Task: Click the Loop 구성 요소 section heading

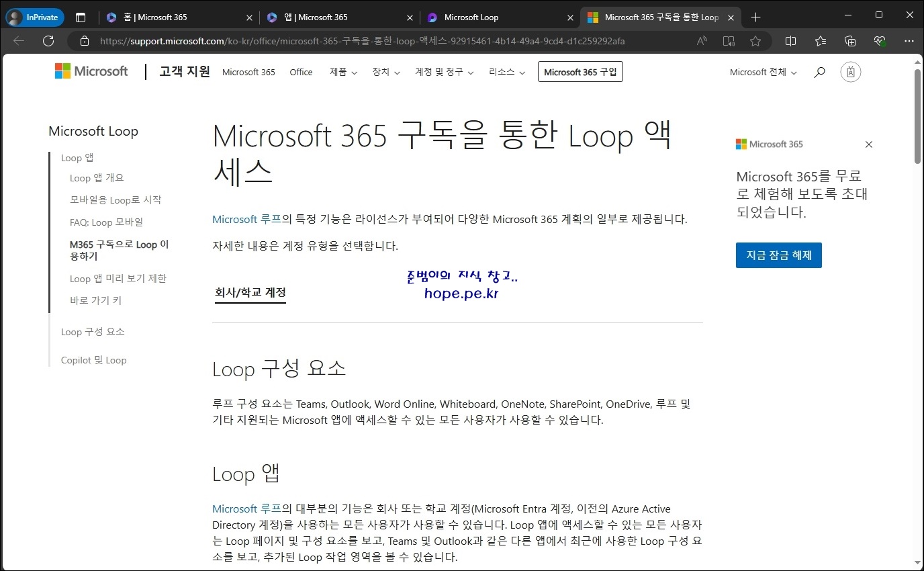Action: 279,368
